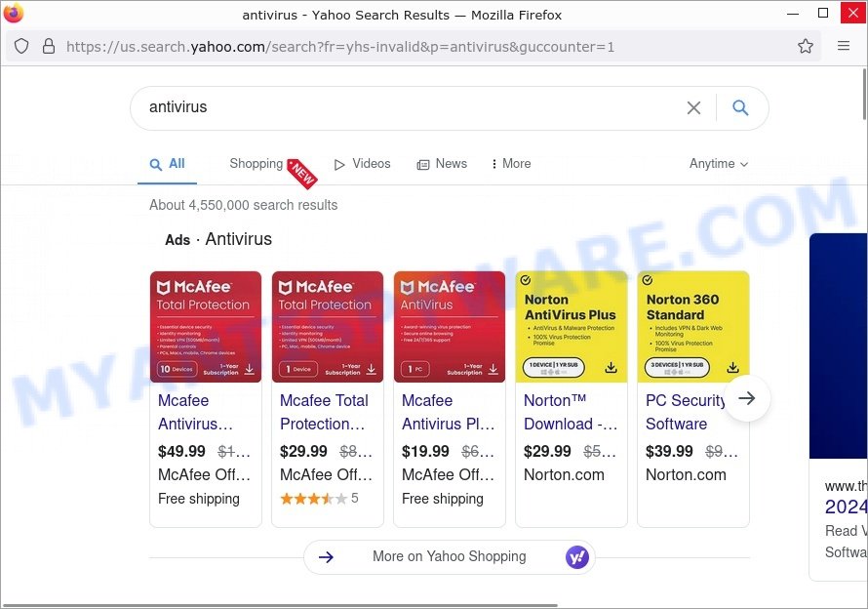Viewport: 868px width, 609px height.
Task: Open Norton Download $29.99 link
Action: [x=571, y=412]
